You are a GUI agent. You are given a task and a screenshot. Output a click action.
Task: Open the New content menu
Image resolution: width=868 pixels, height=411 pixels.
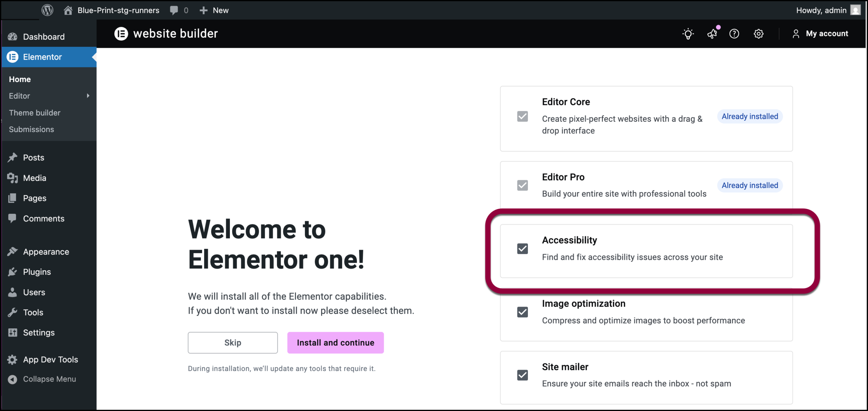click(214, 10)
